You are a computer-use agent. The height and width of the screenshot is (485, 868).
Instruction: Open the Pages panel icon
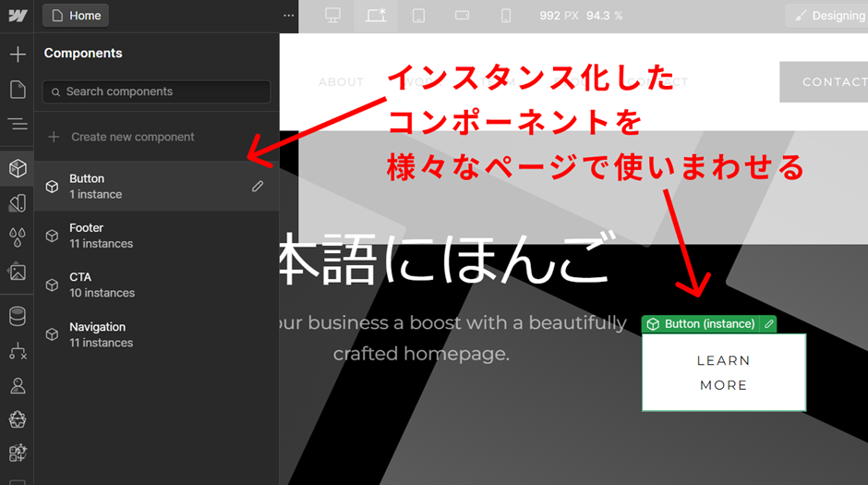click(18, 89)
